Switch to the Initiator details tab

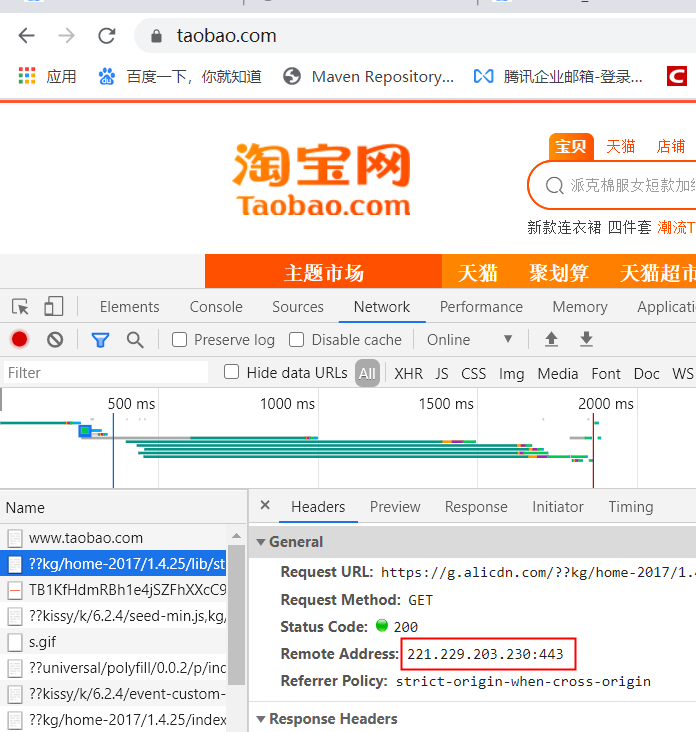click(x=558, y=507)
